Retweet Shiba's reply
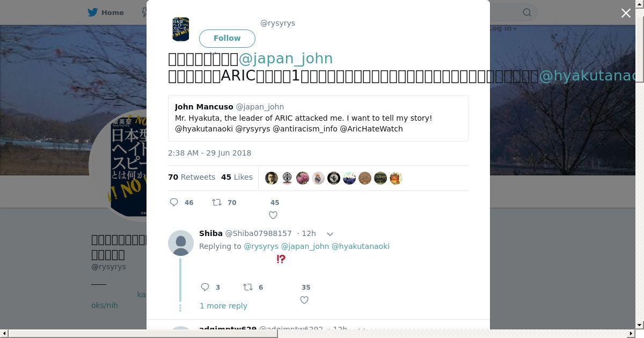Screen dimensions: 644x338 pyautogui.click(x=247, y=287)
